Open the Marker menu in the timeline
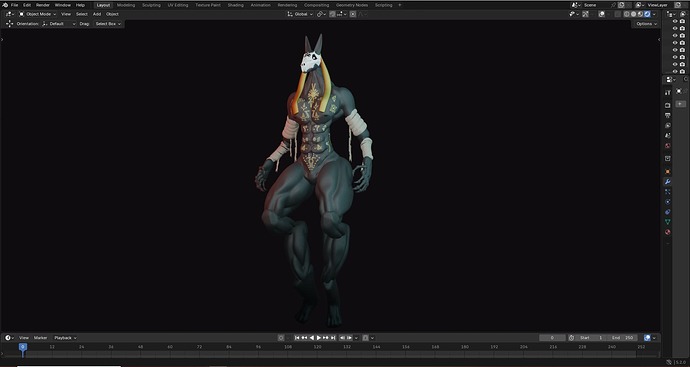Screen dimensions: 690x367 click(40, 338)
